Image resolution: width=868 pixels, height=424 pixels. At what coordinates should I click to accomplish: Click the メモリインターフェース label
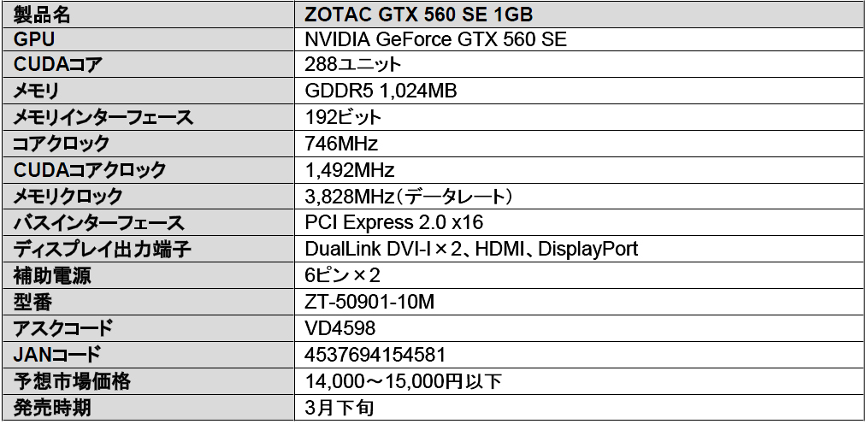point(103,117)
